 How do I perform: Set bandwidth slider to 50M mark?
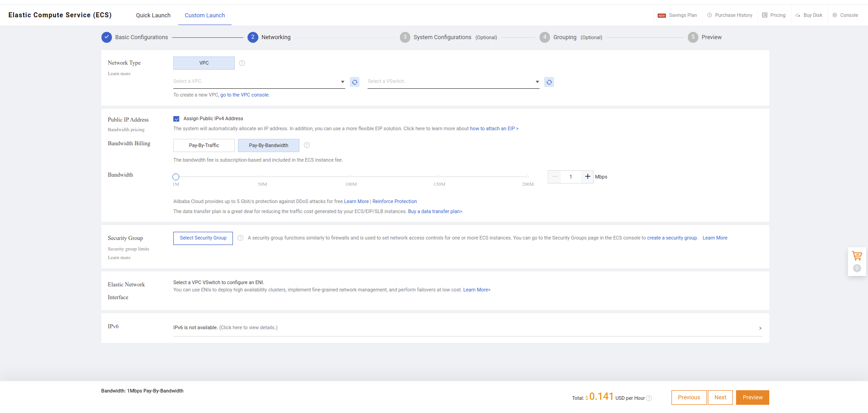tap(261, 176)
